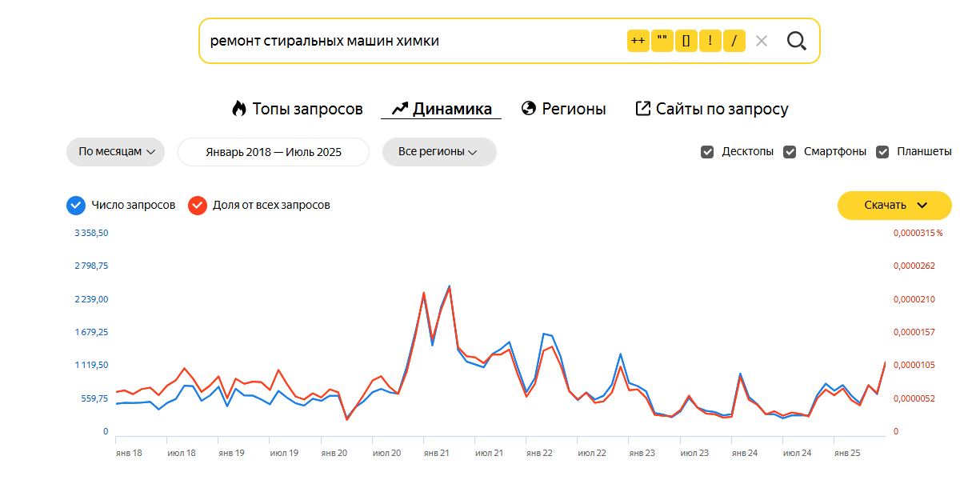Apply the quotation marks operator button
980x484 pixels.
662,41
